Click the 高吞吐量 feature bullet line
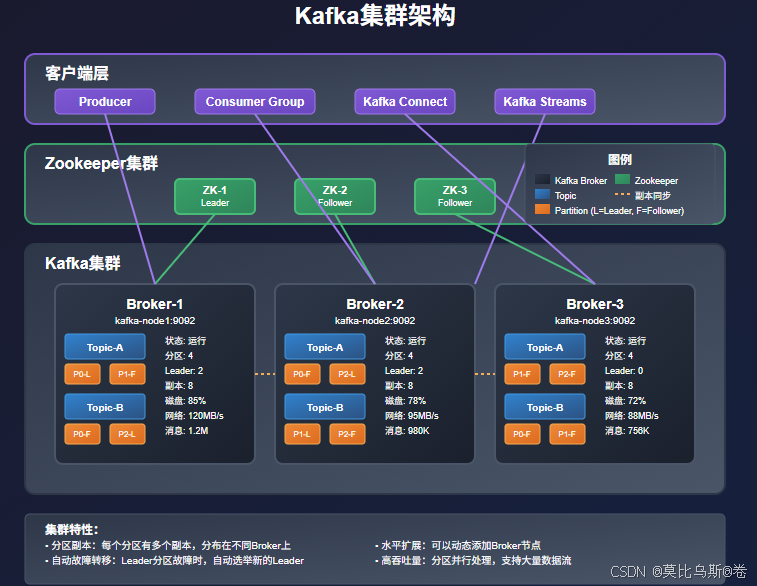This screenshot has height=586, width=757. click(x=473, y=560)
